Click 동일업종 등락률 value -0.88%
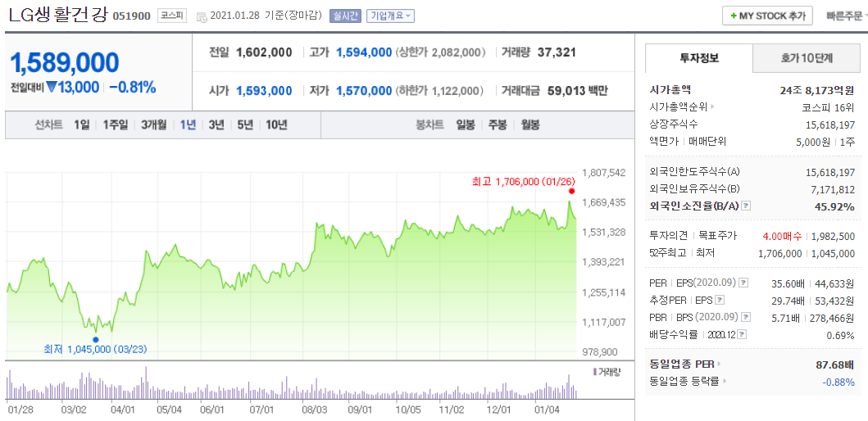Image resolution: width=868 pixels, height=421 pixels. point(838,382)
